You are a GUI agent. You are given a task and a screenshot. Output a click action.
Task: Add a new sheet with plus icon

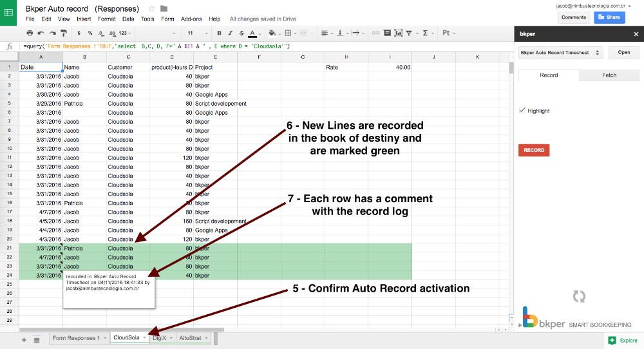coord(24,339)
